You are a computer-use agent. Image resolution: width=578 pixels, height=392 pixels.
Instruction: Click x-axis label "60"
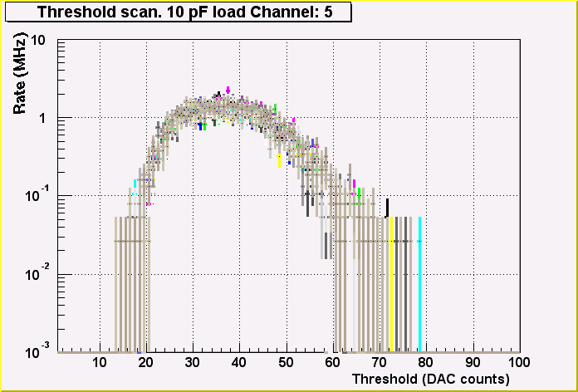pos(333,362)
